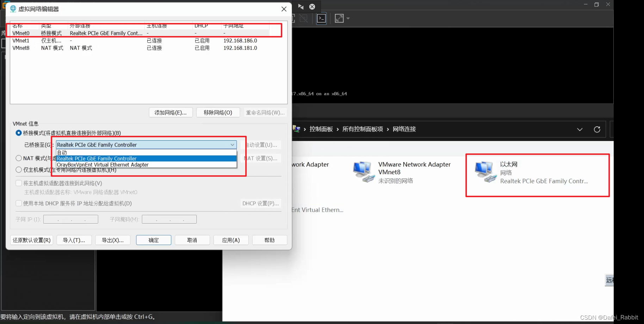Click the tab close X icon
This screenshot has width=644, height=324.
[x=312, y=7]
